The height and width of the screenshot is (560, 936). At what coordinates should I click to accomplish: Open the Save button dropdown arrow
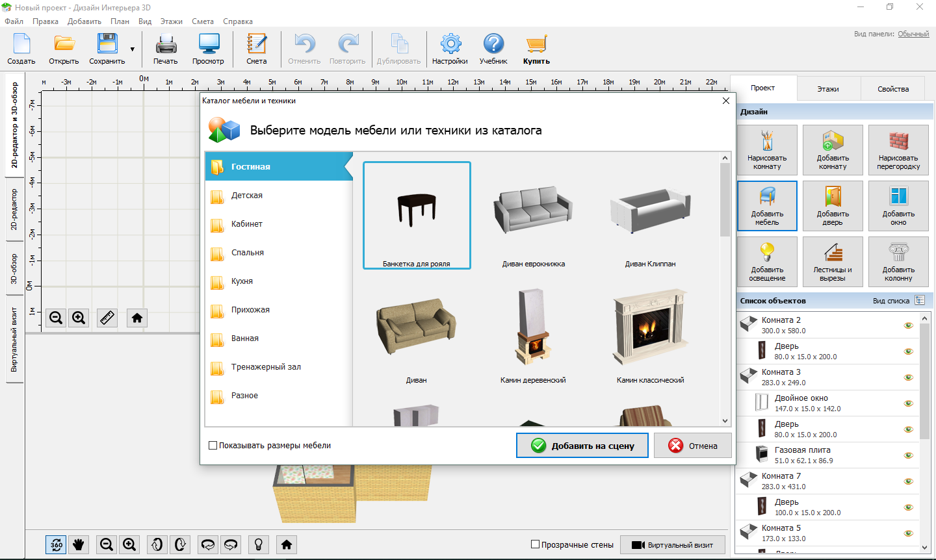(x=133, y=49)
